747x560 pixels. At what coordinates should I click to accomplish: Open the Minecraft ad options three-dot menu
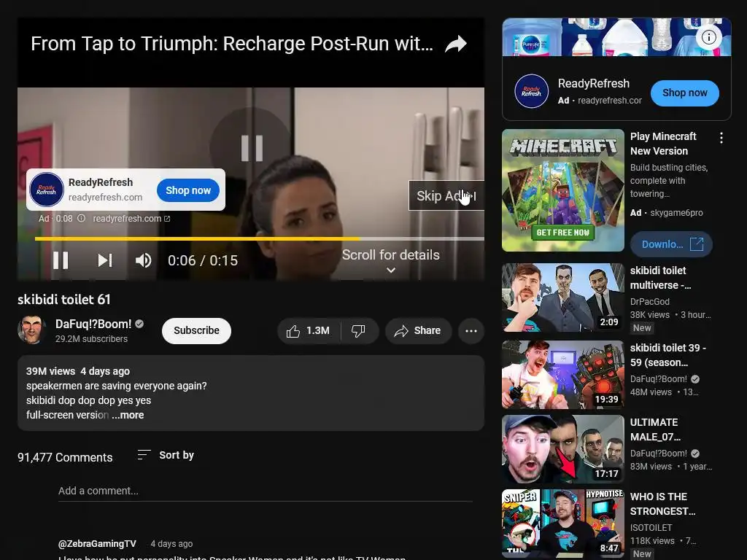(x=721, y=138)
